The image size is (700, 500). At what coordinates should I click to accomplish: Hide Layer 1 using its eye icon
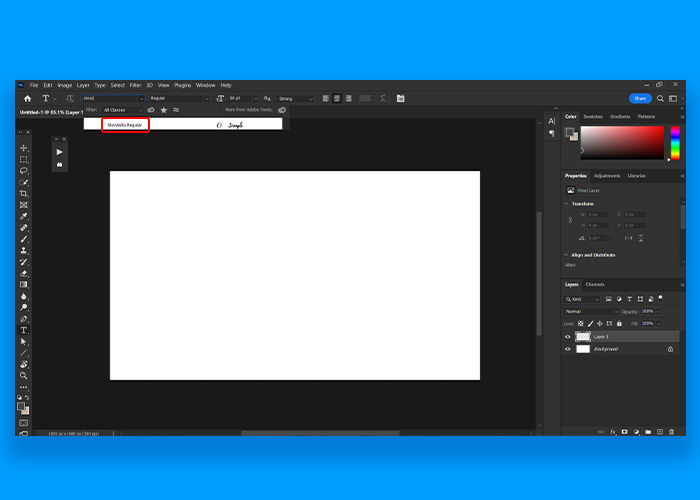(568, 337)
